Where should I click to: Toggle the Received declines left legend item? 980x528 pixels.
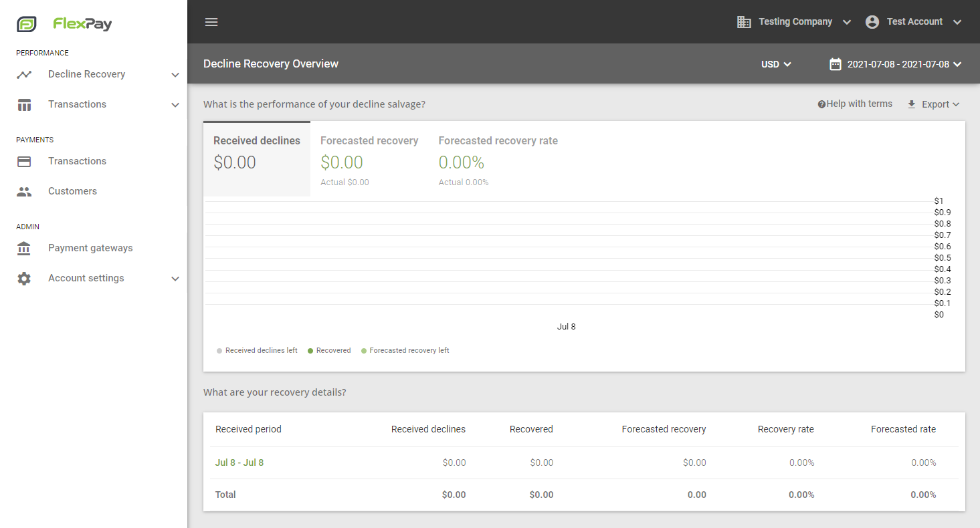[257, 350]
